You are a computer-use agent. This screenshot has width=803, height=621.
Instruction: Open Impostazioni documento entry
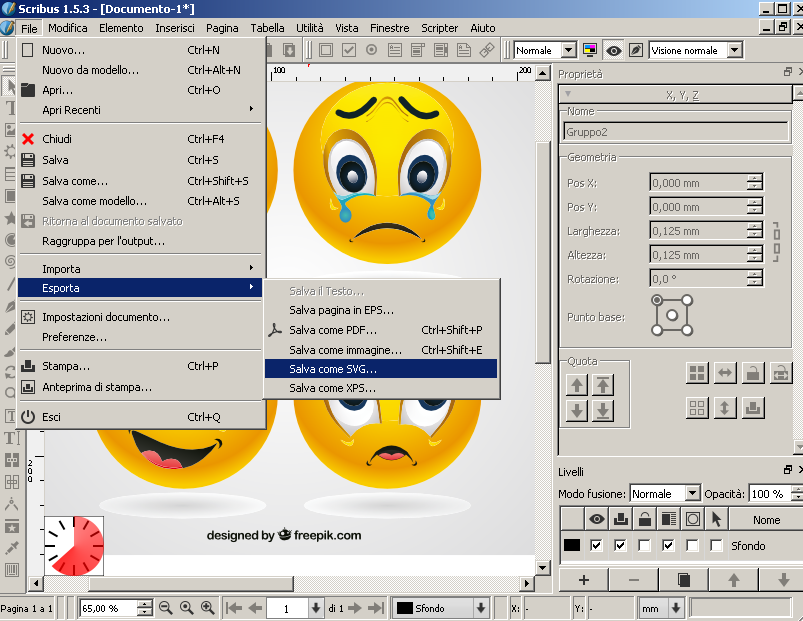click(140, 317)
